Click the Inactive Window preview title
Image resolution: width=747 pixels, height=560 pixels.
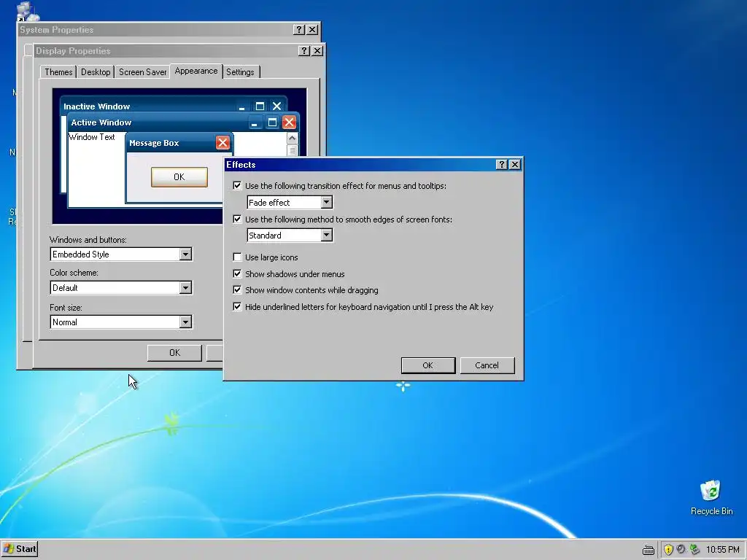[97, 106]
